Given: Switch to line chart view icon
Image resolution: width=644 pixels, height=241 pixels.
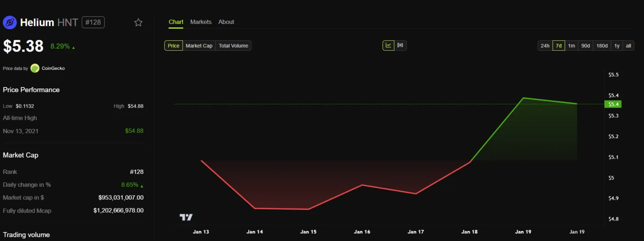Looking at the screenshot, I should [x=388, y=45].
